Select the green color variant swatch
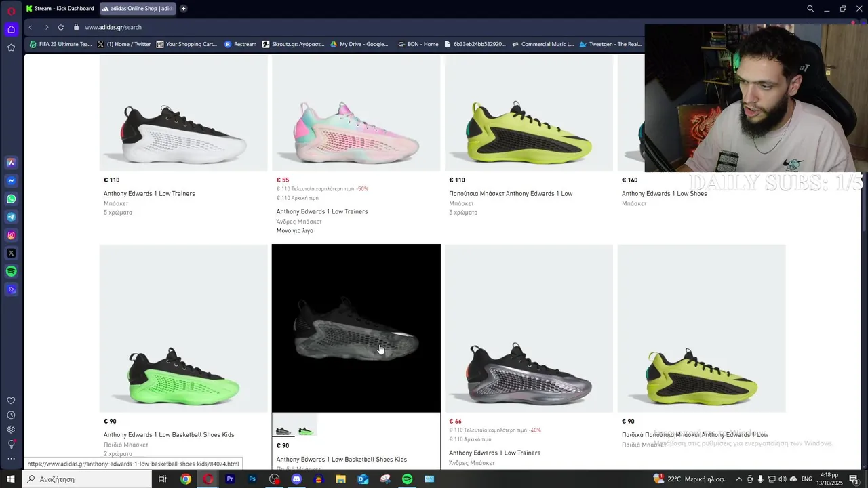Image resolution: width=868 pixels, height=488 pixels. (306, 426)
